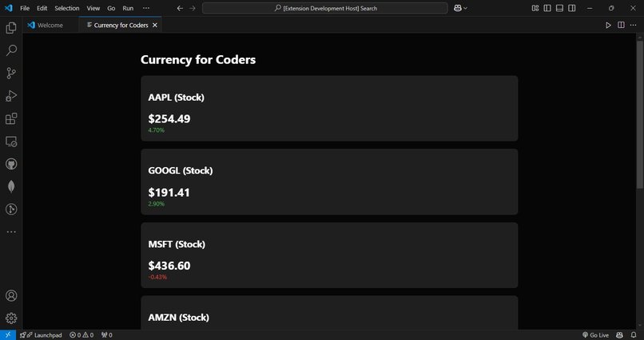This screenshot has height=340, width=644.
Task: Expand the overflow menu ellipsis in menu bar
Action: [146, 8]
